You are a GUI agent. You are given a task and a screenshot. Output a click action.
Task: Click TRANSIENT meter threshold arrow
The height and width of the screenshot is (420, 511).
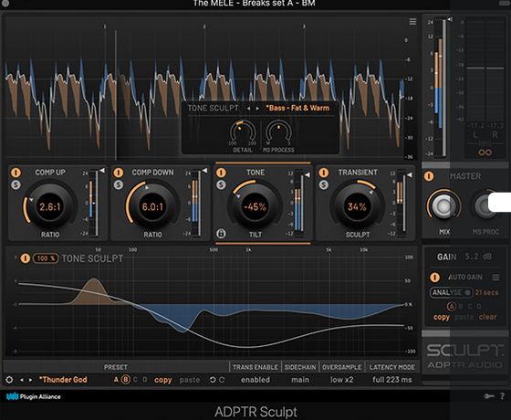coord(410,175)
